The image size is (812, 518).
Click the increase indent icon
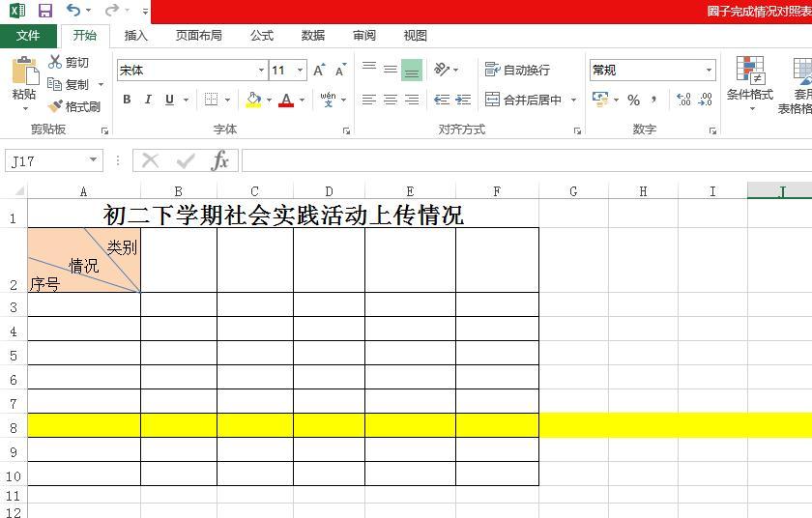(463, 100)
